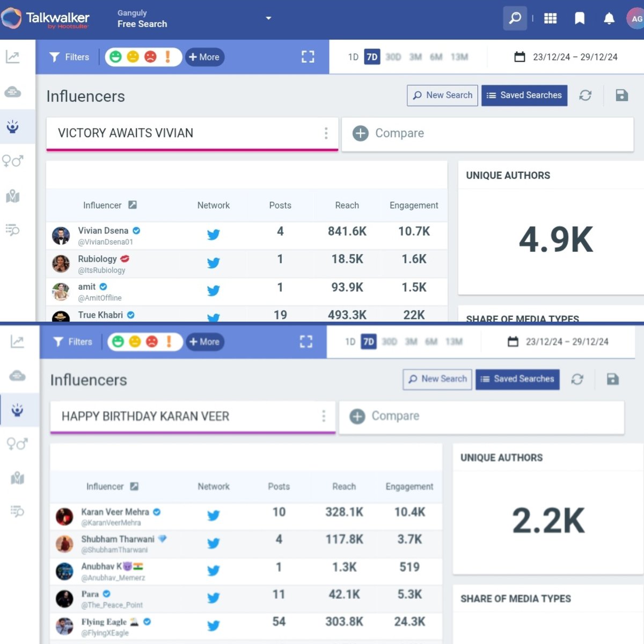Sort top table by Reach column
The image size is (644, 644).
click(347, 205)
